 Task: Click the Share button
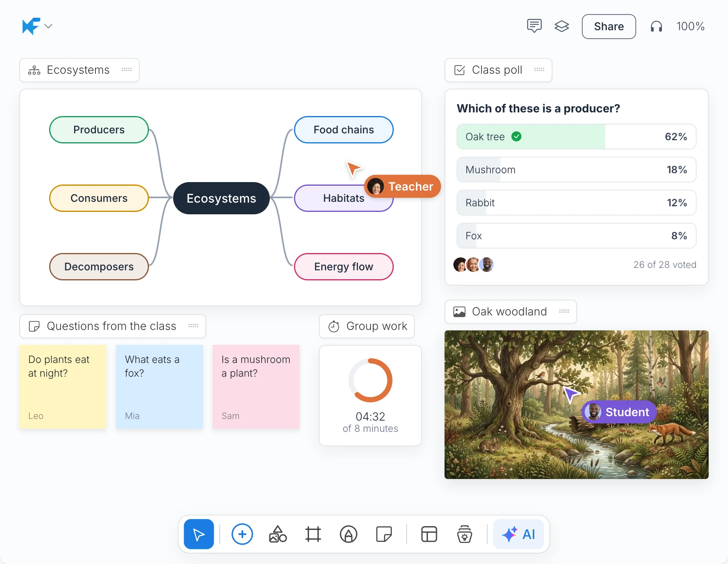pos(609,27)
